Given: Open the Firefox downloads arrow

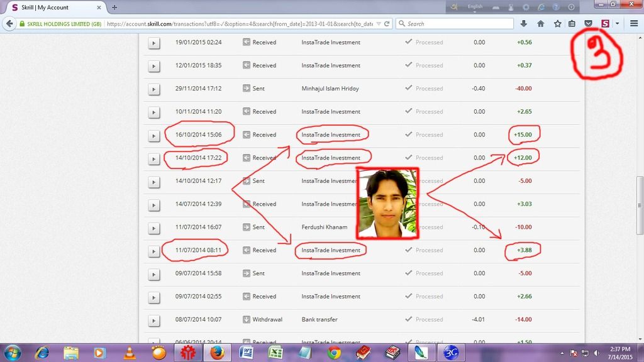Looking at the screenshot, I should 524,24.
